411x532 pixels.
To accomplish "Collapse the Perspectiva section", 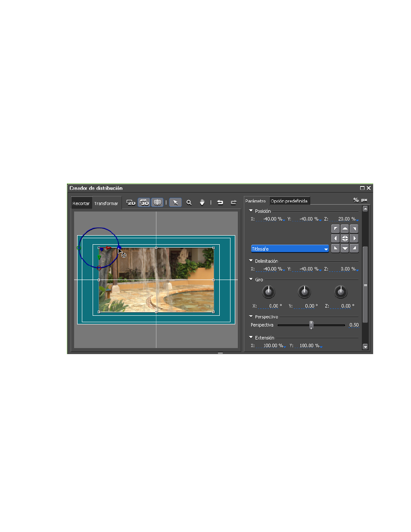I will pos(251,316).
